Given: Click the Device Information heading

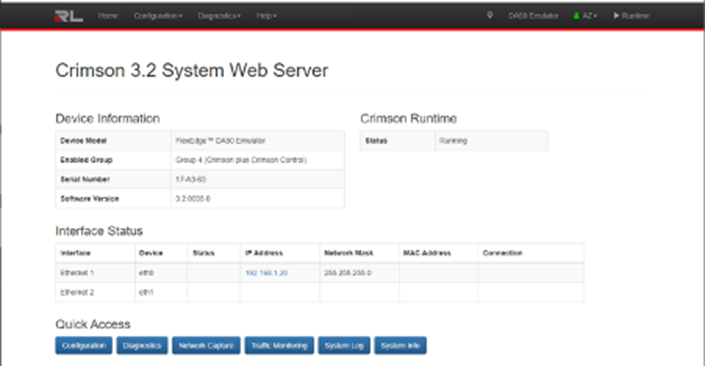Looking at the screenshot, I should pyautogui.click(x=107, y=119).
